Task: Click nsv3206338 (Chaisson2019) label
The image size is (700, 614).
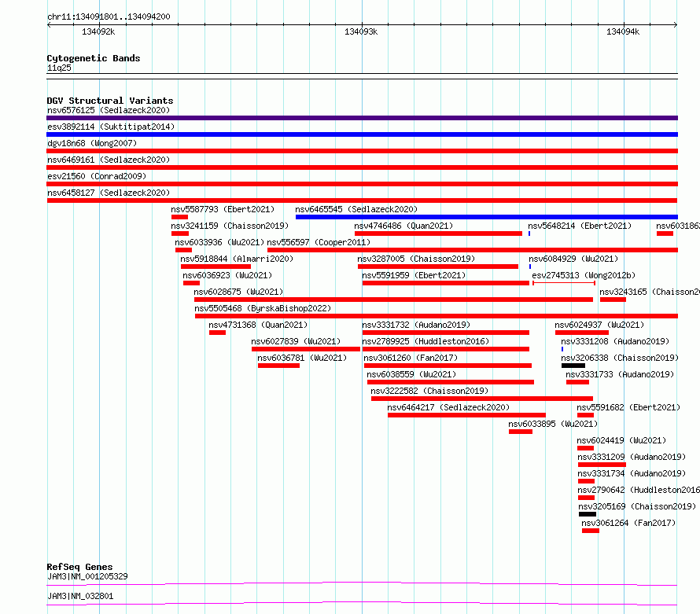Action: [620, 358]
